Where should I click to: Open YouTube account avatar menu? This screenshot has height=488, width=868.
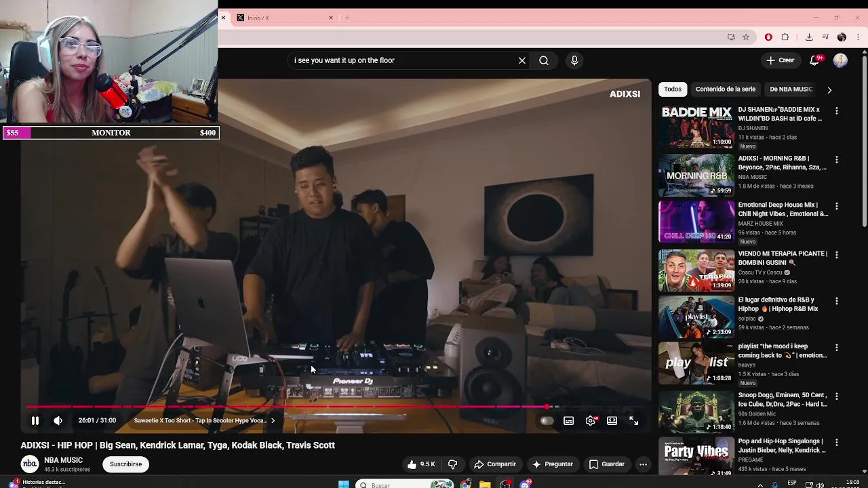click(x=840, y=60)
